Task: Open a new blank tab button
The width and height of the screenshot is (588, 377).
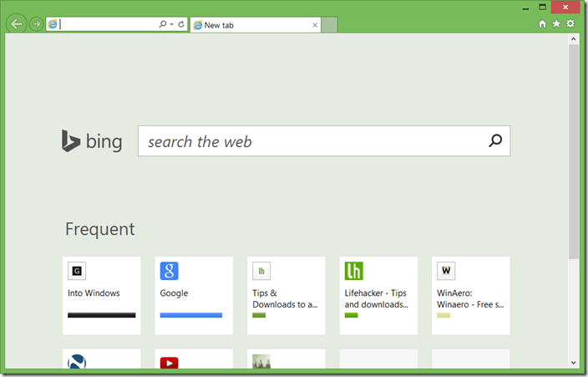Action: coord(329,25)
